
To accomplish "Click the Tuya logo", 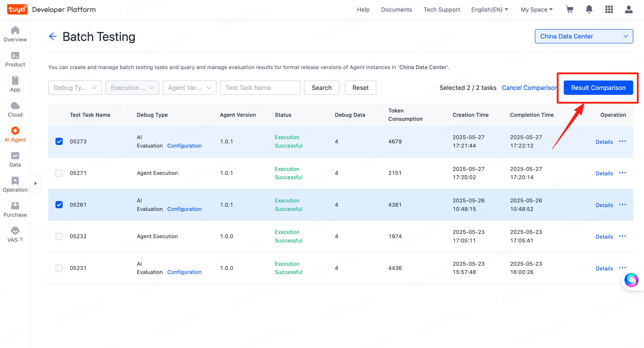I will pos(17,9).
